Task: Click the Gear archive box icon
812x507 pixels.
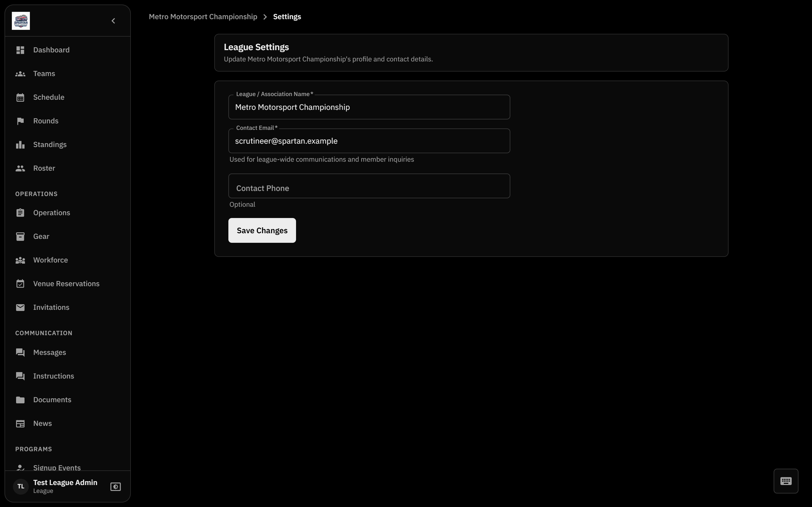Action: click(x=20, y=236)
